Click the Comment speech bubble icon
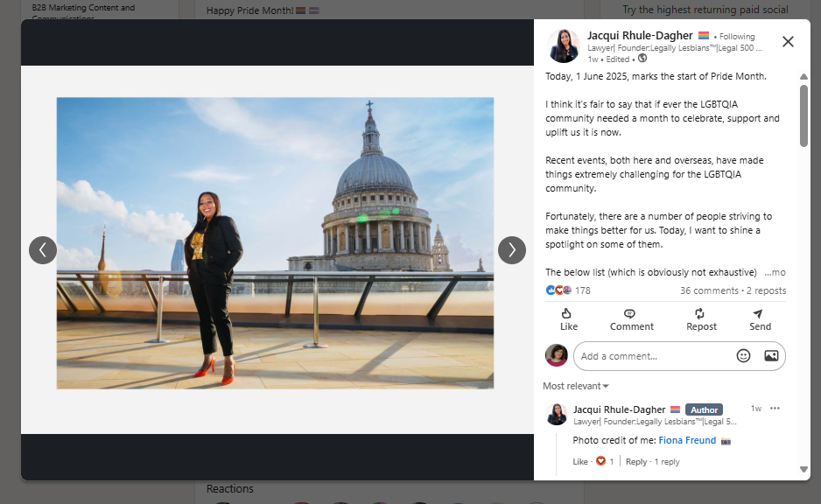 630,313
